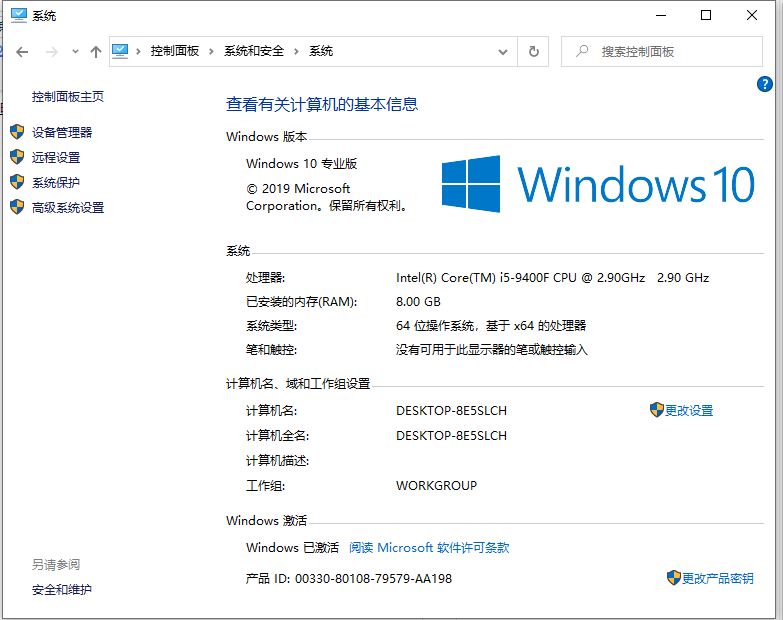This screenshot has width=783, height=620.
Task: Click shield icon beside 更改设置
Action: point(657,410)
